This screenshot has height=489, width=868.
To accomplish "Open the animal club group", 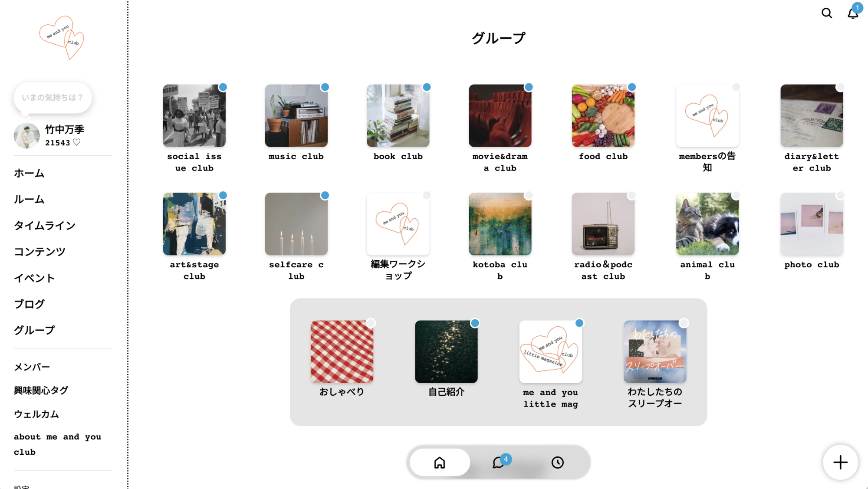I will 707,224.
